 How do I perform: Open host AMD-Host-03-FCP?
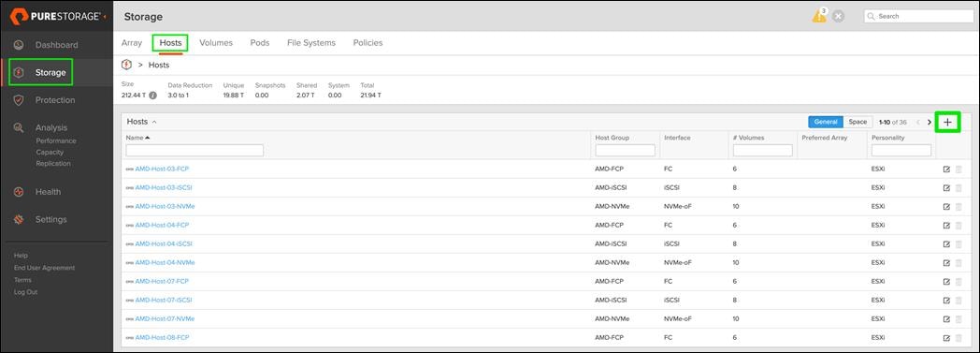(x=162, y=169)
